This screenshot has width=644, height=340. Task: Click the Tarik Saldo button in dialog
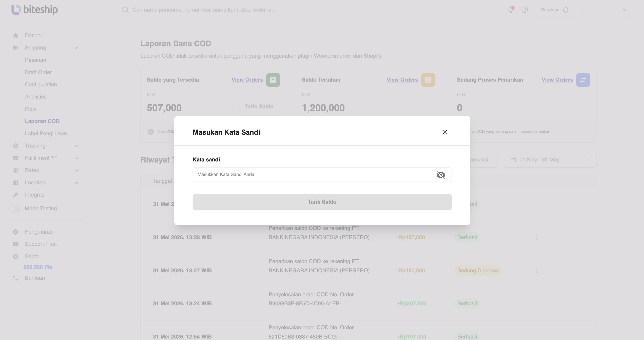[322, 202]
